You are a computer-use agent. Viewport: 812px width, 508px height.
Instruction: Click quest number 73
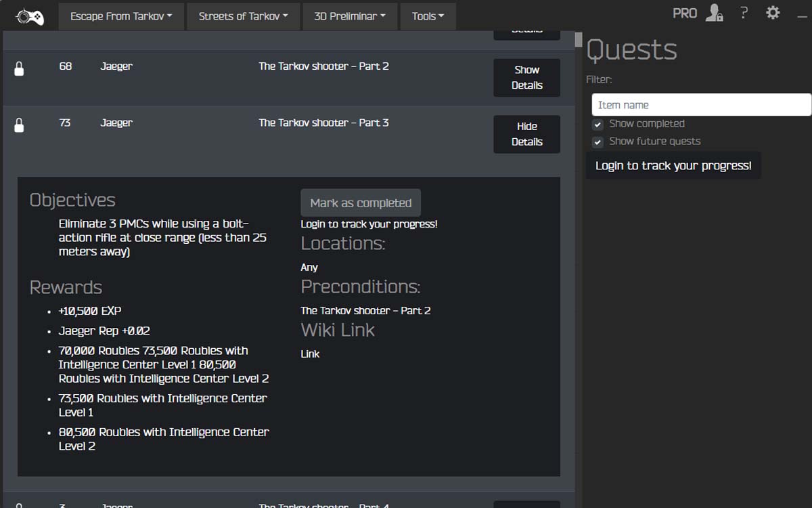coord(65,123)
